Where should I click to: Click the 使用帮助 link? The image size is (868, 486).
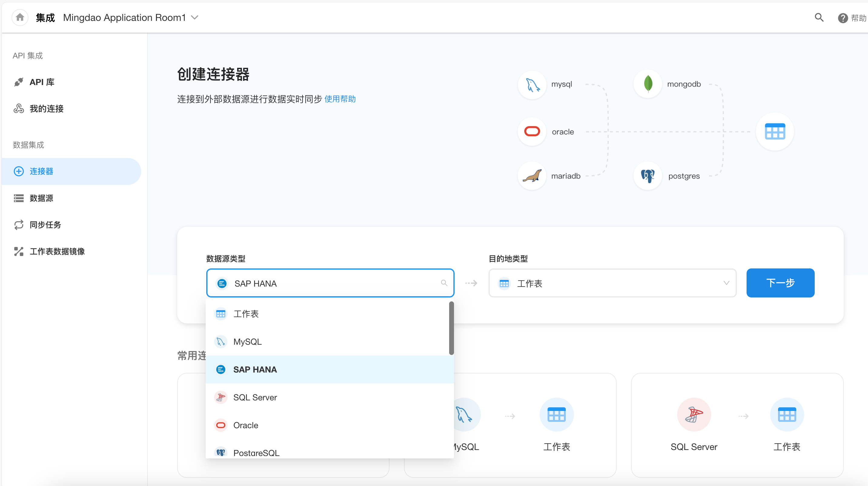coord(340,99)
